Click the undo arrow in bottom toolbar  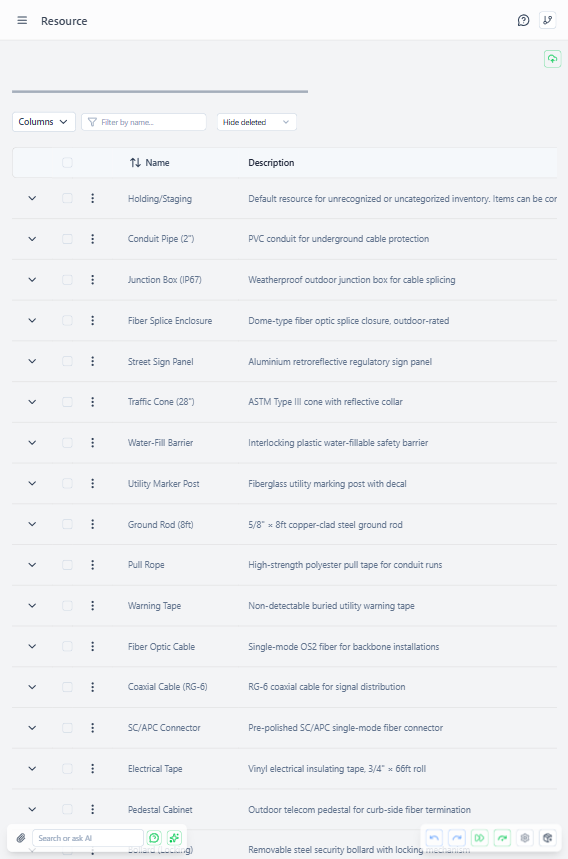coord(434,838)
